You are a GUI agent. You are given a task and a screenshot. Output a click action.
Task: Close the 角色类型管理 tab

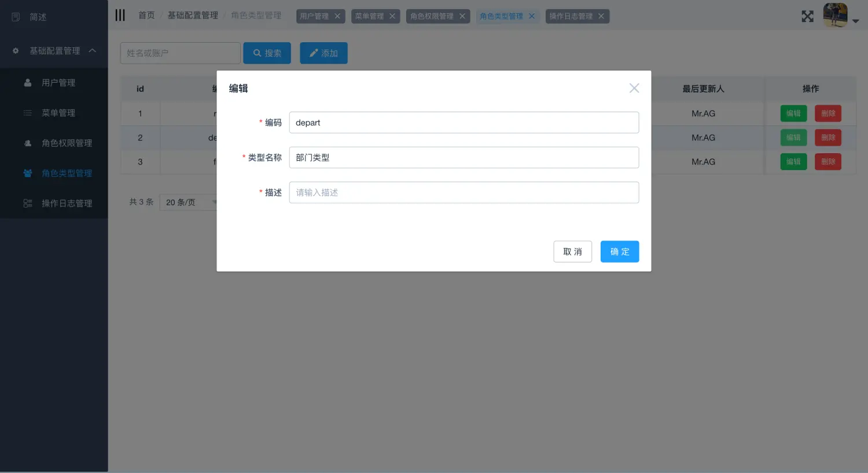[532, 16]
